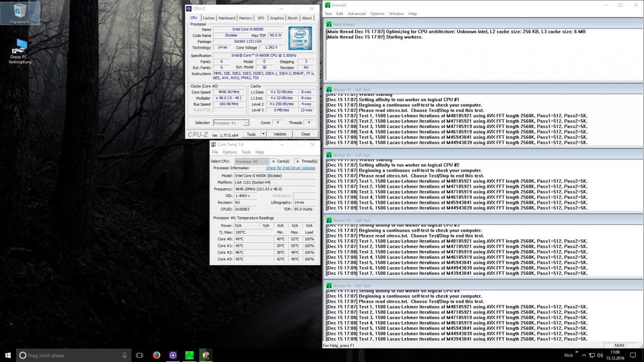Open the Papierkorb desktop icon
This screenshot has width=644, height=362.
click(x=20, y=13)
